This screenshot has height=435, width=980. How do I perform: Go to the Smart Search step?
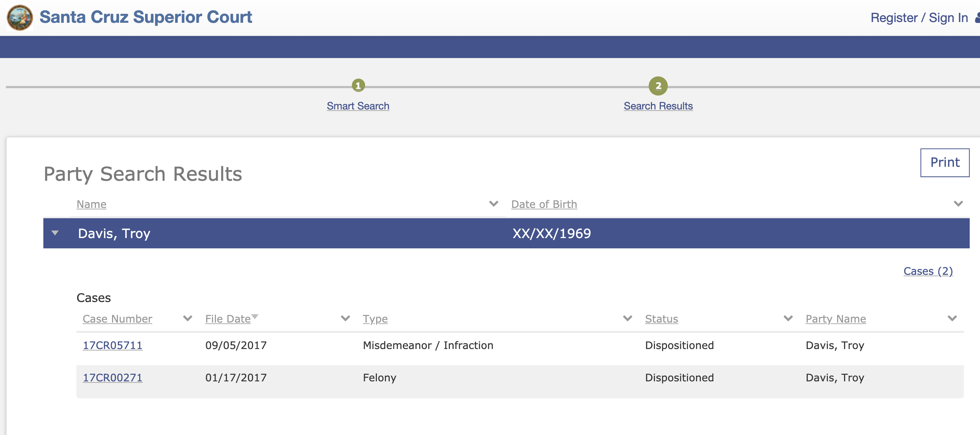(x=358, y=106)
